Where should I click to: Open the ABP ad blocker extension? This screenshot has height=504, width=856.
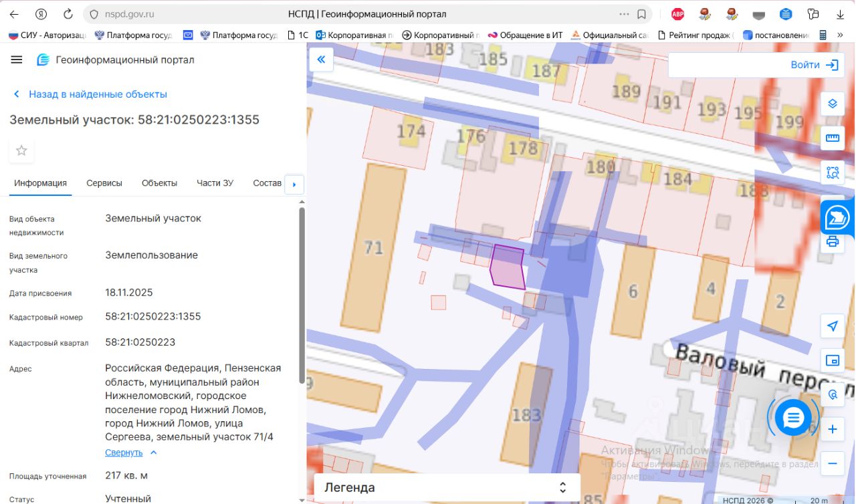point(677,14)
